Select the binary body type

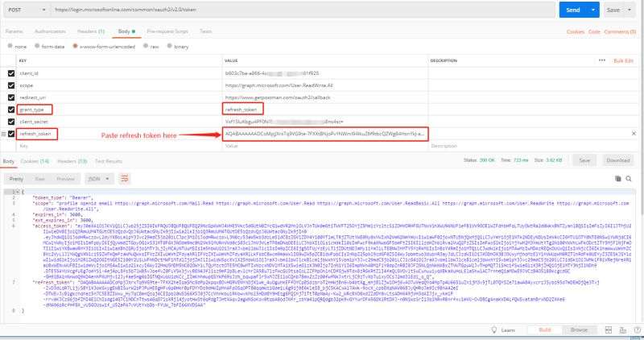point(169,46)
